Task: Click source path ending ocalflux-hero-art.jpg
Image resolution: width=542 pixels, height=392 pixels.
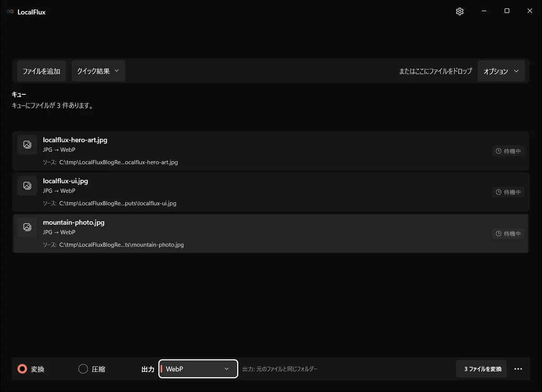Action: click(118, 162)
